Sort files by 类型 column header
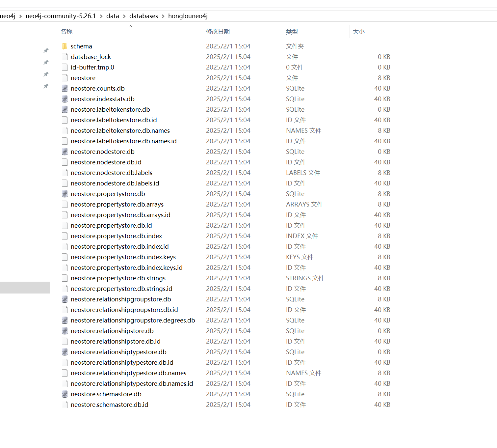497x448 pixels. click(292, 31)
